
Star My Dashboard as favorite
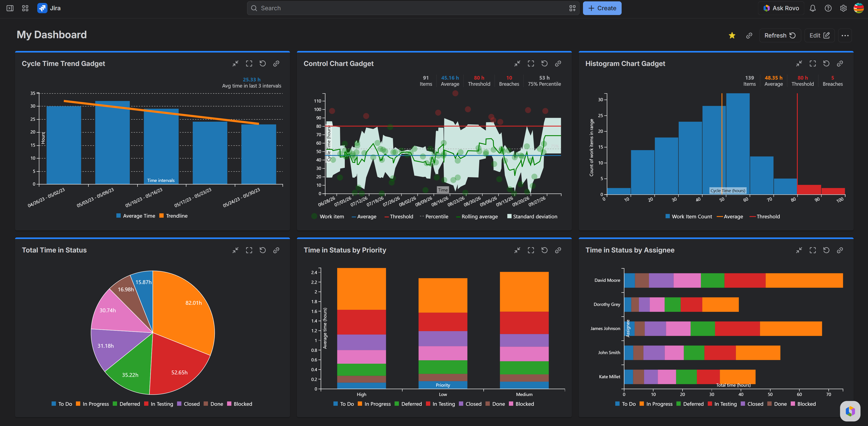tap(732, 35)
